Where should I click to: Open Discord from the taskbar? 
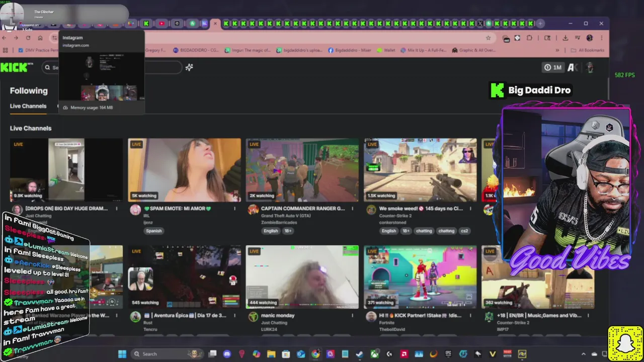227,354
